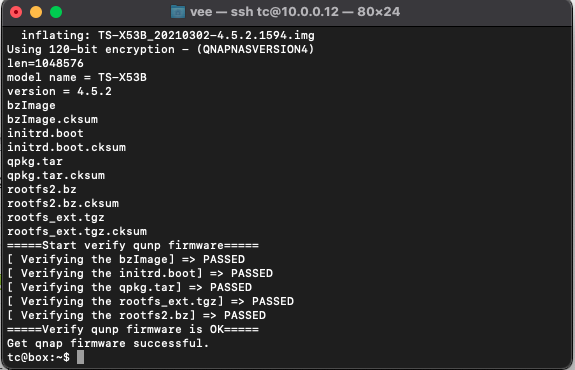Minimize the terminal with yellow button
This screenshot has width=575, height=370.
(x=36, y=12)
